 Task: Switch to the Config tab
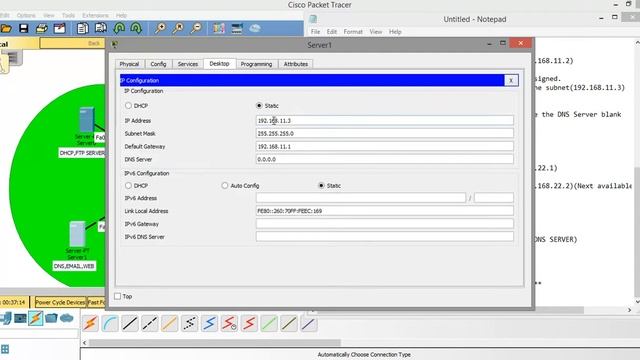[x=158, y=64]
